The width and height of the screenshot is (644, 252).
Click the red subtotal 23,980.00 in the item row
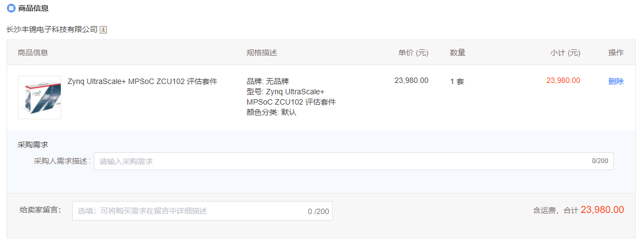(563, 80)
